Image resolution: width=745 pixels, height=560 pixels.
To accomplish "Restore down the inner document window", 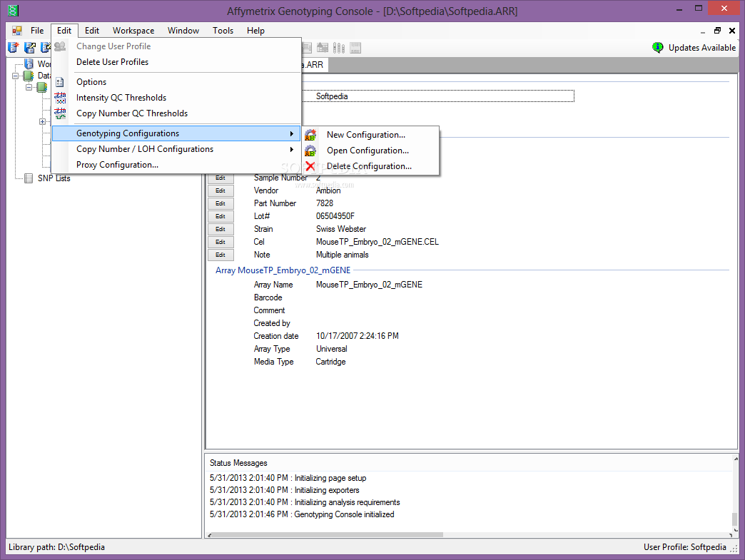I will [717, 31].
